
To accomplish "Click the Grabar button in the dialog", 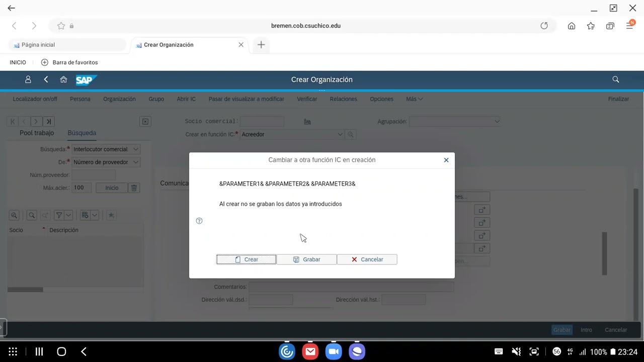I will (x=306, y=259).
